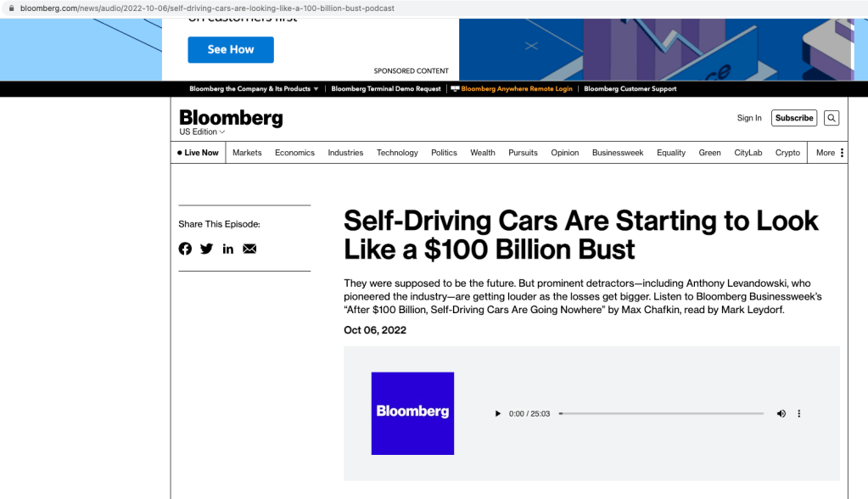
Task: Expand the US Edition selector
Action: click(x=202, y=132)
